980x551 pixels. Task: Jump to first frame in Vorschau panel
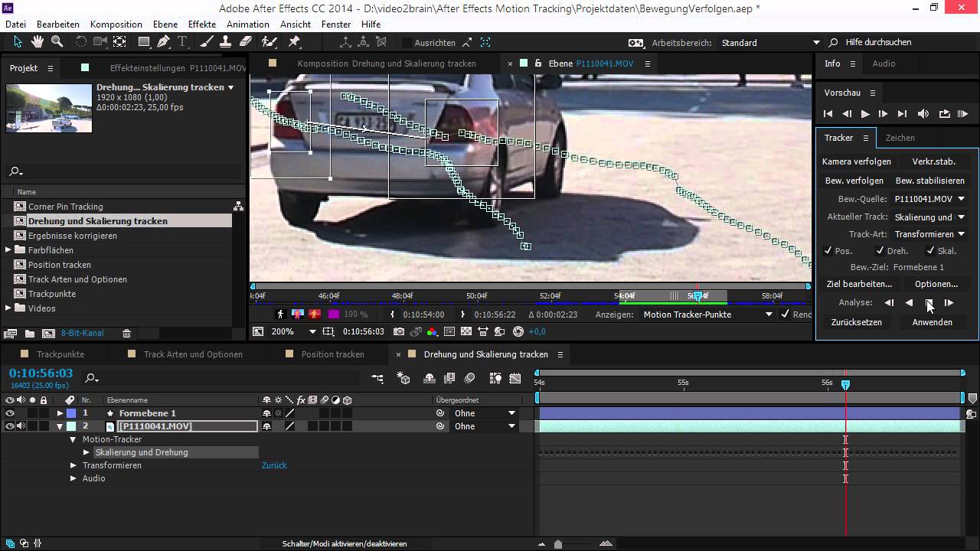click(x=828, y=114)
